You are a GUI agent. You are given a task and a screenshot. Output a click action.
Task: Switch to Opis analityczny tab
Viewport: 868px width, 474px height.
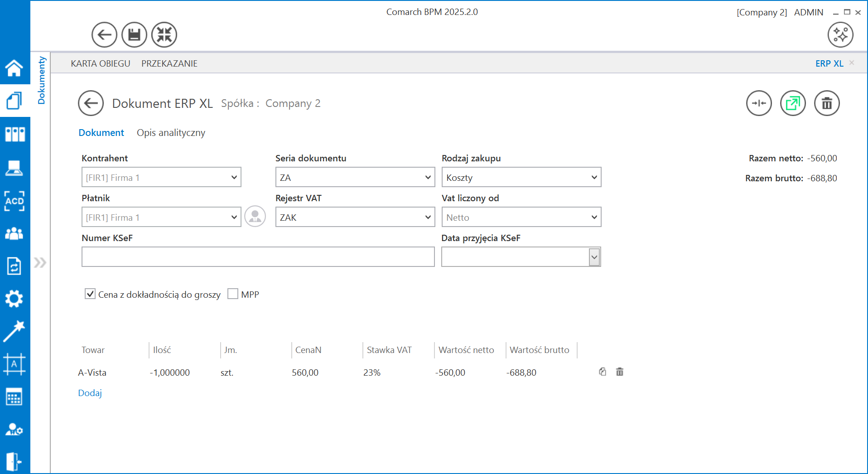(171, 133)
